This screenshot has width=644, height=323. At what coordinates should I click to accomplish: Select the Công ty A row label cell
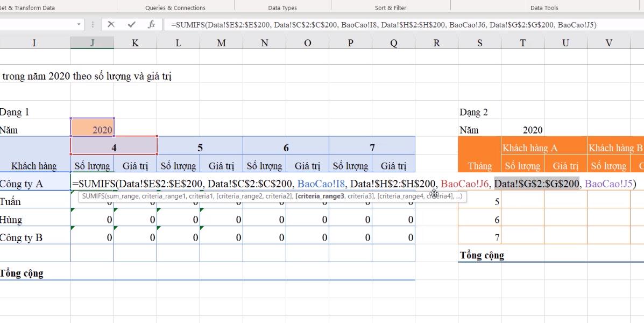(34, 183)
